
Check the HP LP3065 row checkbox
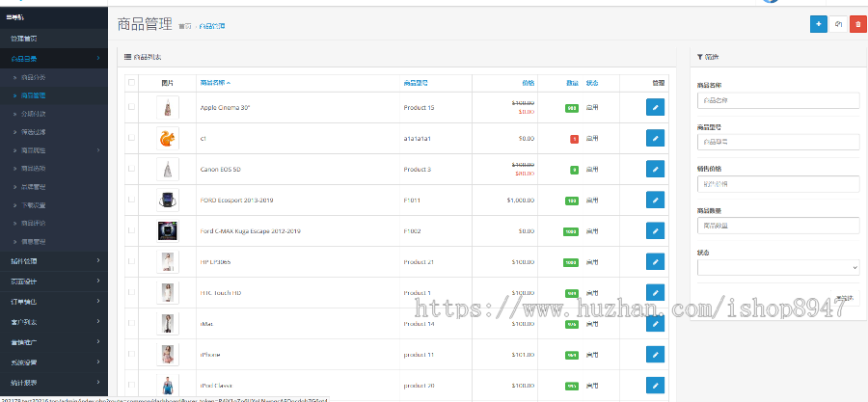131,261
